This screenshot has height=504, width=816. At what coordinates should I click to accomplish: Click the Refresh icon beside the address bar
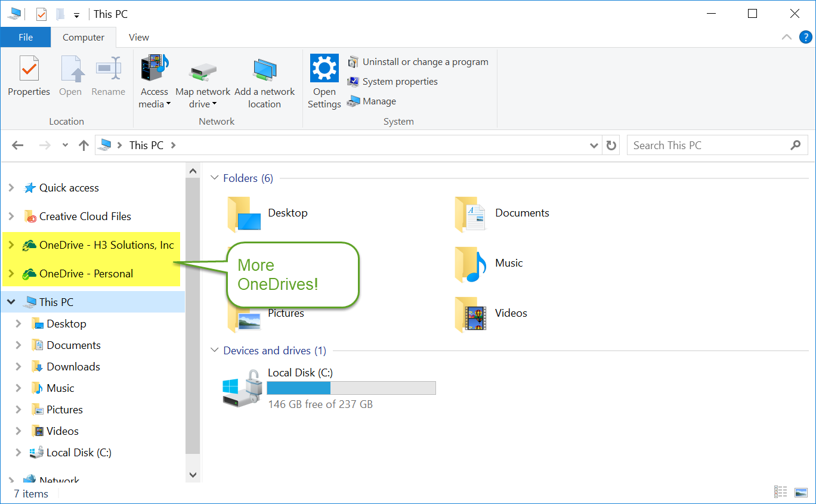(x=611, y=145)
